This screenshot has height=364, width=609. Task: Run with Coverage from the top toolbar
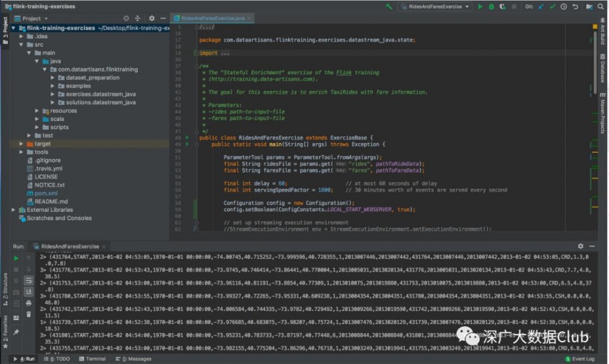pos(502,6)
